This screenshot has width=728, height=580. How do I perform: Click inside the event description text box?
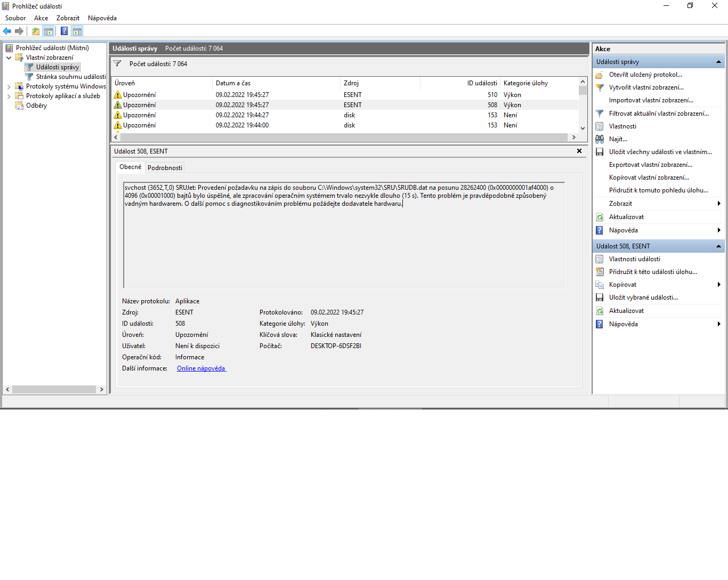tap(344, 235)
